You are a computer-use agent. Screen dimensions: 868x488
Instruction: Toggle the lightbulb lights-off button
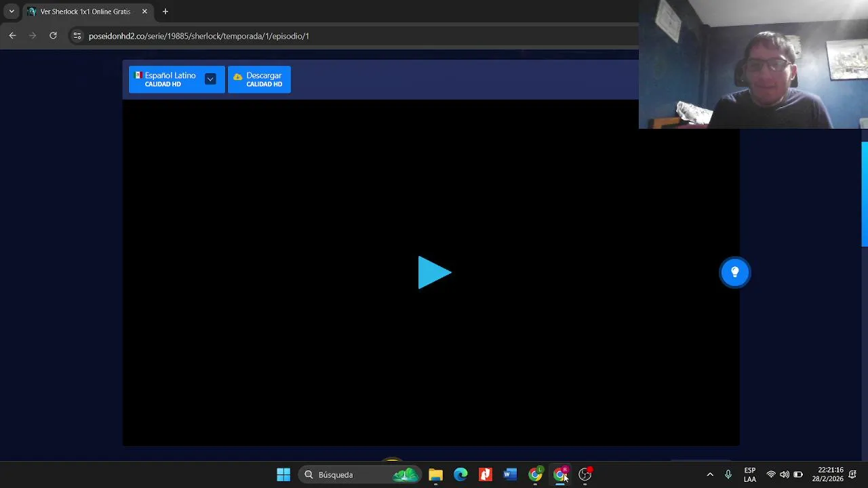point(735,272)
